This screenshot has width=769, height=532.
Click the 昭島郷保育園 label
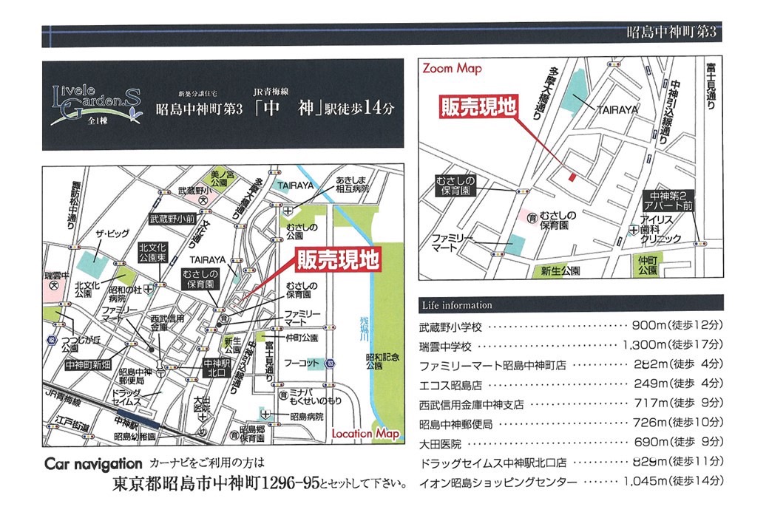pyautogui.click(x=252, y=434)
